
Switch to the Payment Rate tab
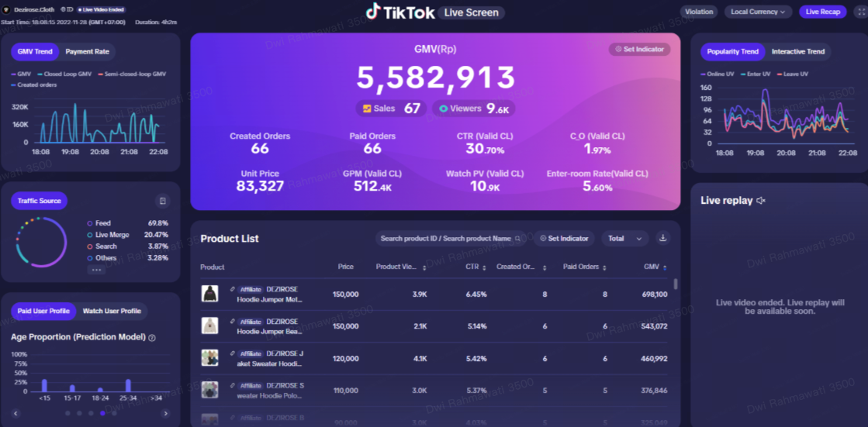pos(87,52)
